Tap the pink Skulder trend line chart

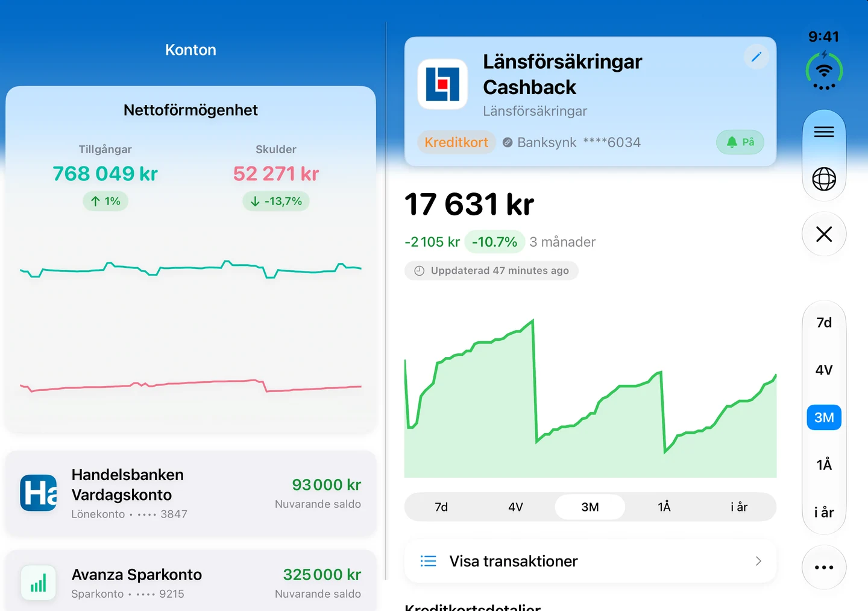[191, 385]
